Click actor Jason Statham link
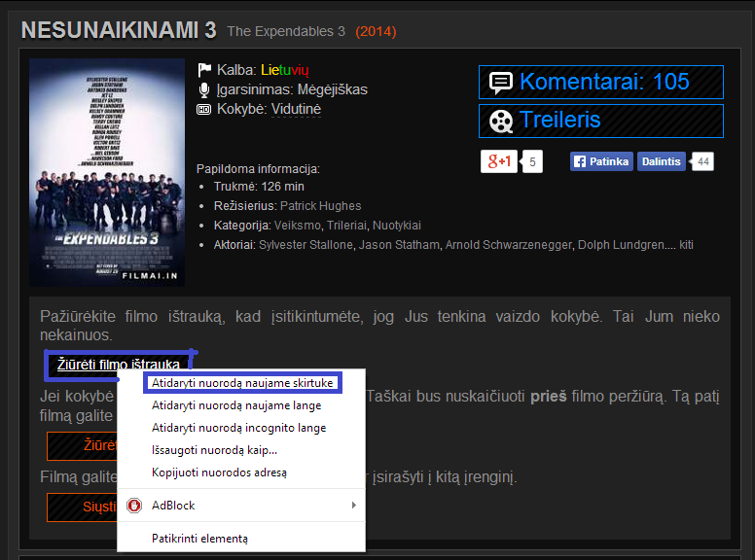Screen dimensions: 755x560 click(399, 245)
